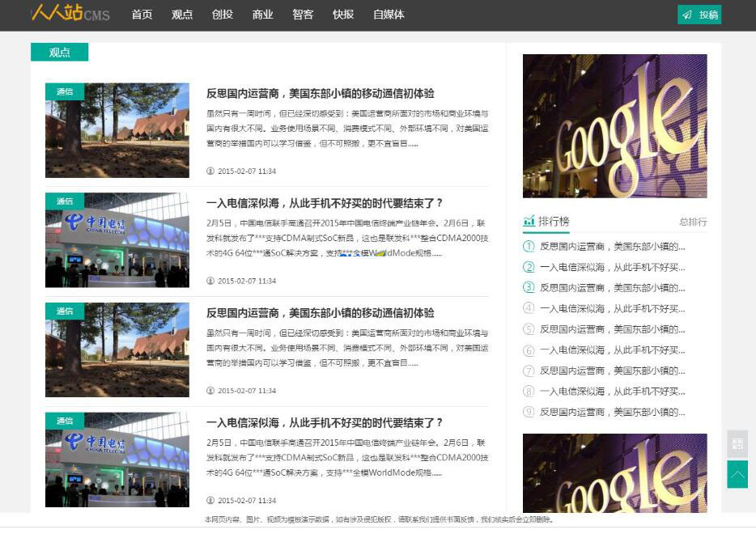Open fourth article China Telecom thumbnail
Viewport: 756px width, 538px height.
pos(117,460)
